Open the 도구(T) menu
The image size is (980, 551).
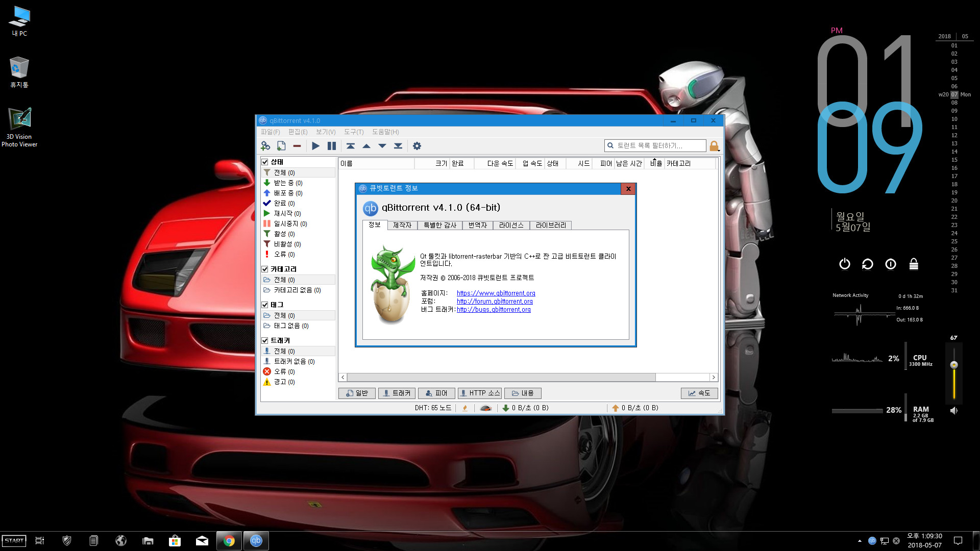pyautogui.click(x=354, y=132)
